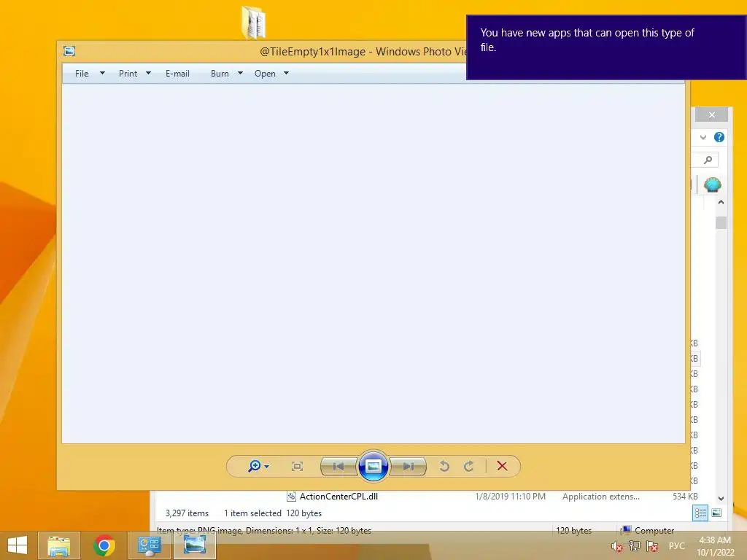
Task: Click the Photo Viewer title bar icon
Action: tap(69, 51)
